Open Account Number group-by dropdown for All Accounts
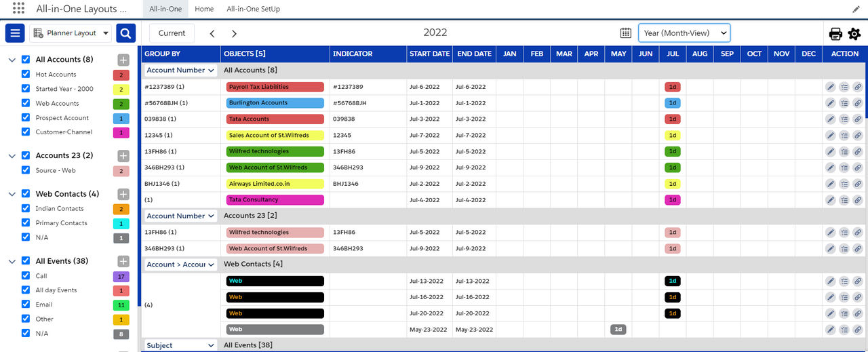The image size is (868, 352). point(181,70)
